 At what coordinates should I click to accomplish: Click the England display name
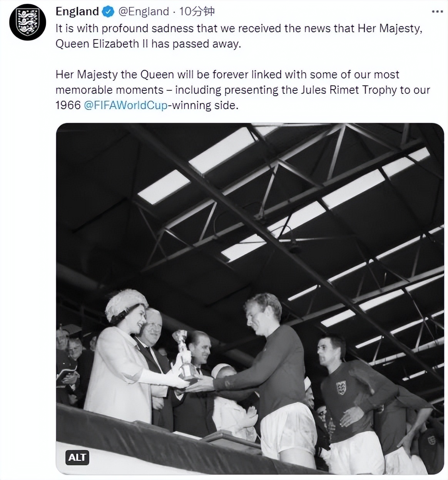[x=77, y=12]
